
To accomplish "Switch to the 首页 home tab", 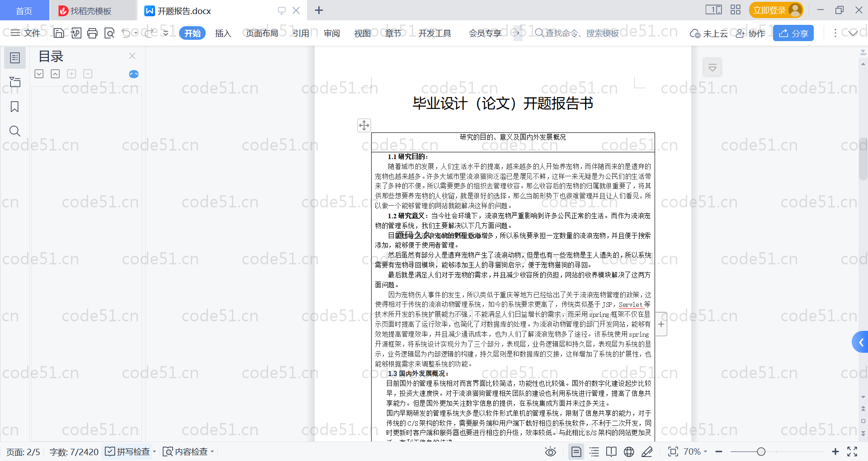I will [x=24, y=10].
